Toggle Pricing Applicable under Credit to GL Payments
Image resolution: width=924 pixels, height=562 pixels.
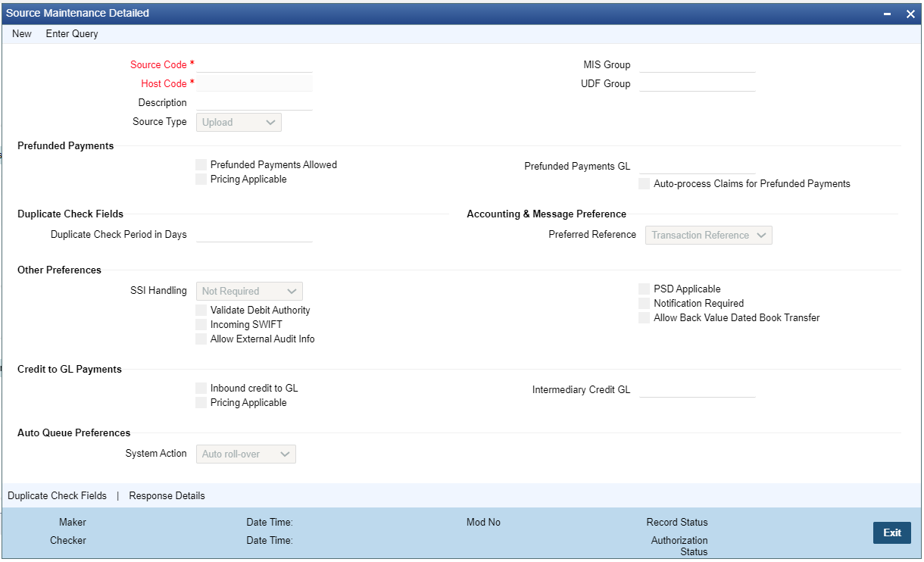(201, 402)
